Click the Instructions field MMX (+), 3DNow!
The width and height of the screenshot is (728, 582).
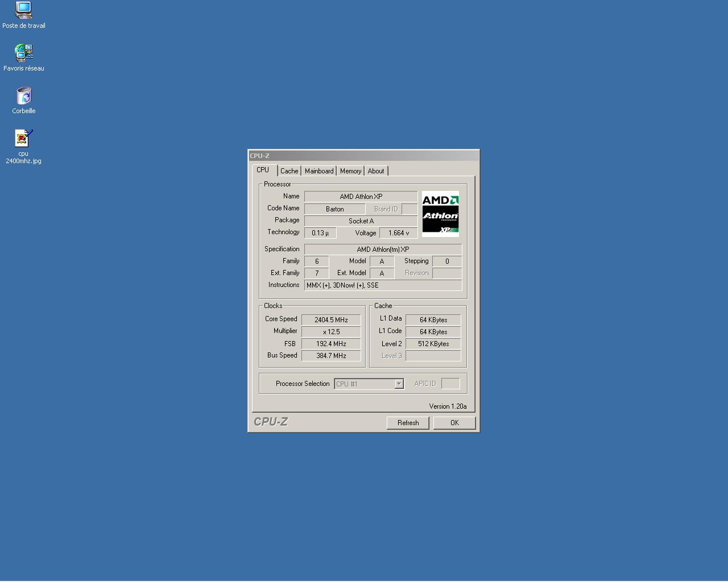[x=383, y=285]
